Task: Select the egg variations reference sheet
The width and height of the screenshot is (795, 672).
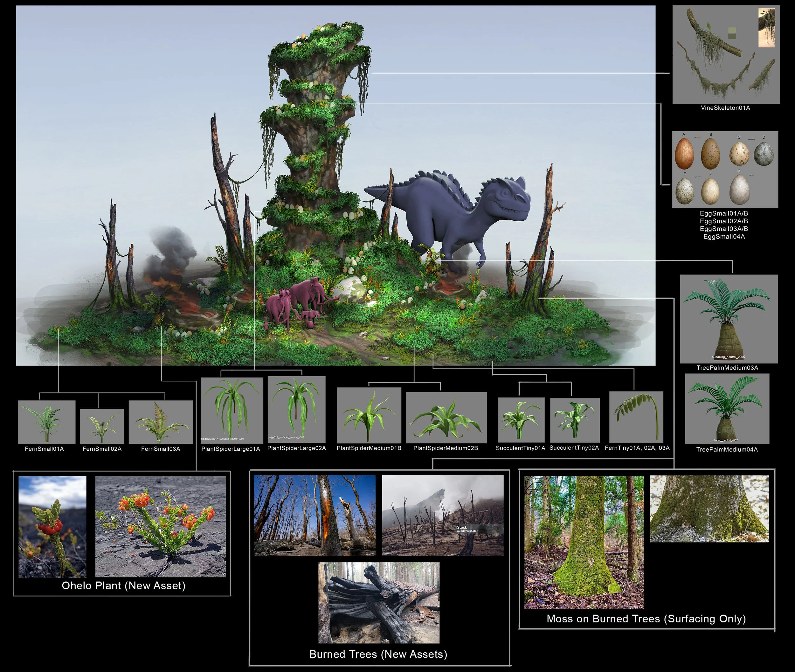Action: [x=725, y=170]
